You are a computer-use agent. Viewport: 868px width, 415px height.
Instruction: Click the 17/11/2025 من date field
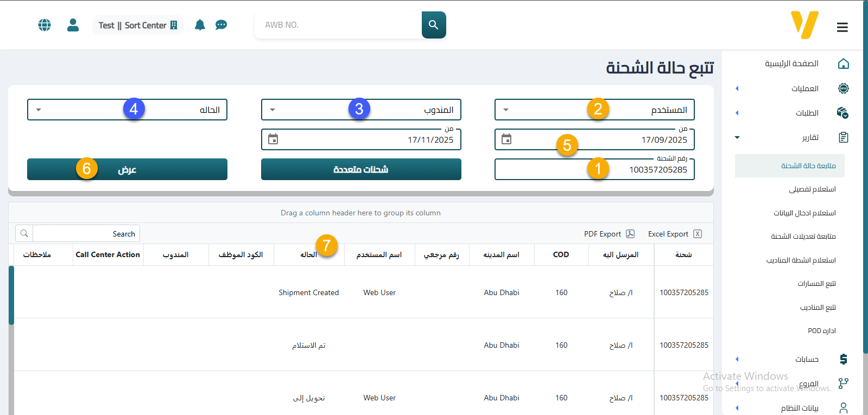[x=361, y=139]
